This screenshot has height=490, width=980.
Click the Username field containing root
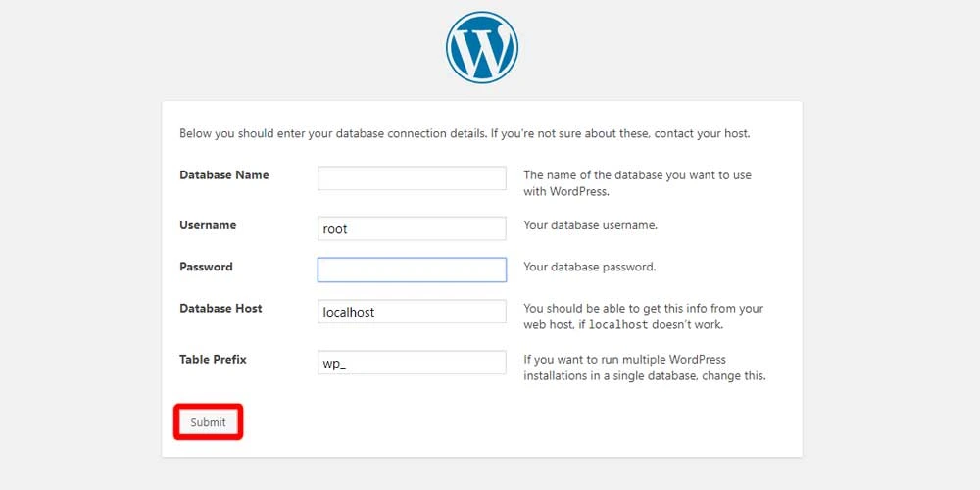tap(412, 228)
